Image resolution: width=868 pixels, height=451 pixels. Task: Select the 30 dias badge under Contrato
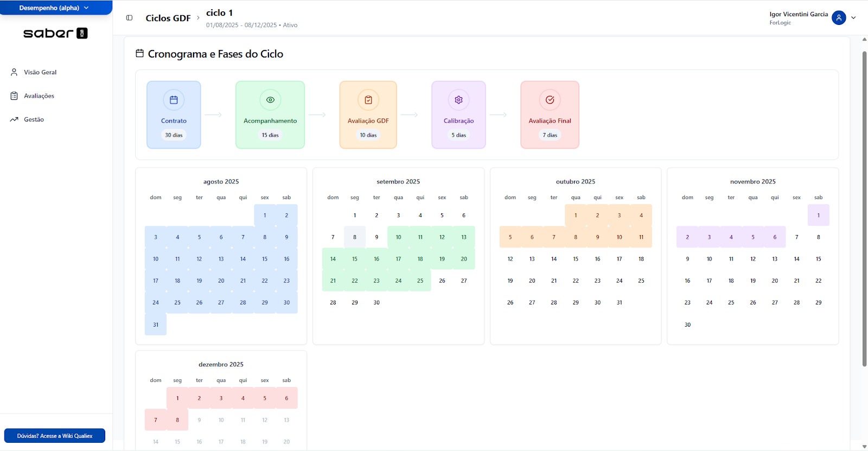pos(174,135)
